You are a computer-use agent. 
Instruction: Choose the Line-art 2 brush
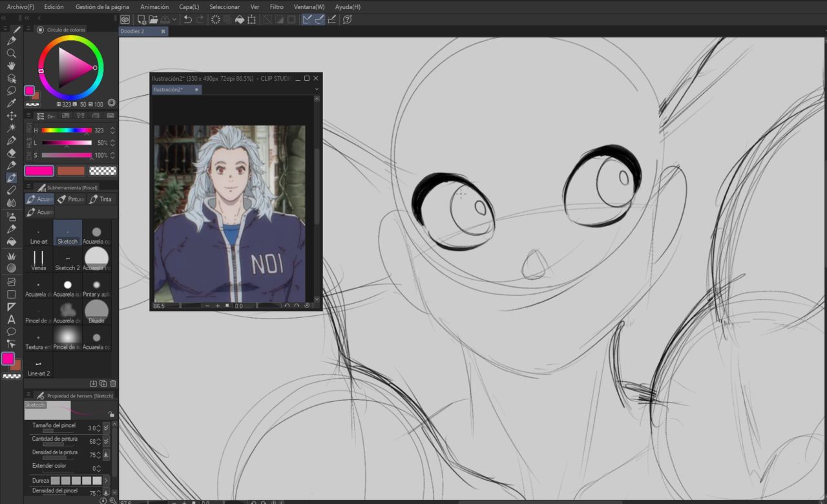39,364
